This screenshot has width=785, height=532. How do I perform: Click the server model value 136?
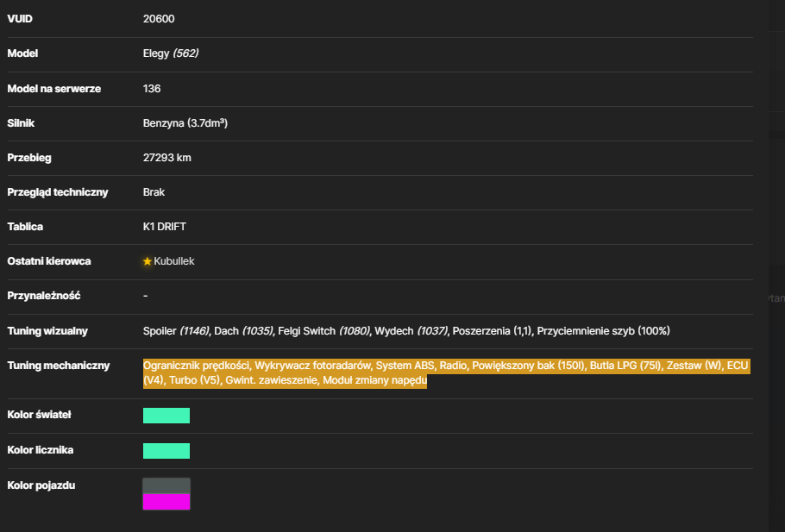tap(152, 89)
